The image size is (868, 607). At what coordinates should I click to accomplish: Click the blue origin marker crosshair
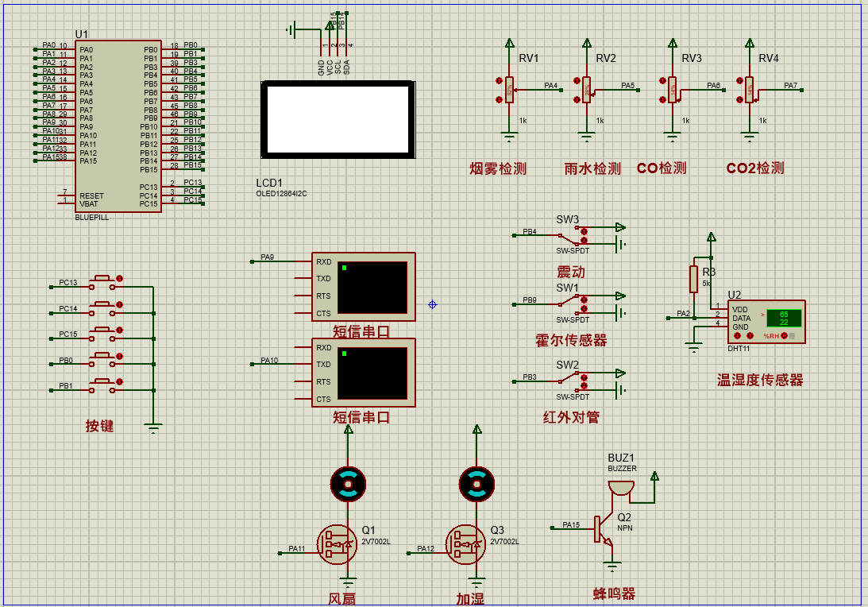click(432, 304)
